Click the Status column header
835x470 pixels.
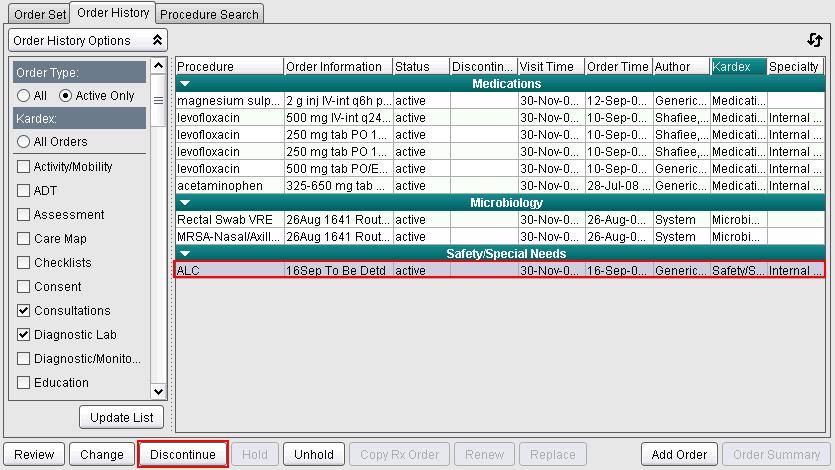coord(421,67)
